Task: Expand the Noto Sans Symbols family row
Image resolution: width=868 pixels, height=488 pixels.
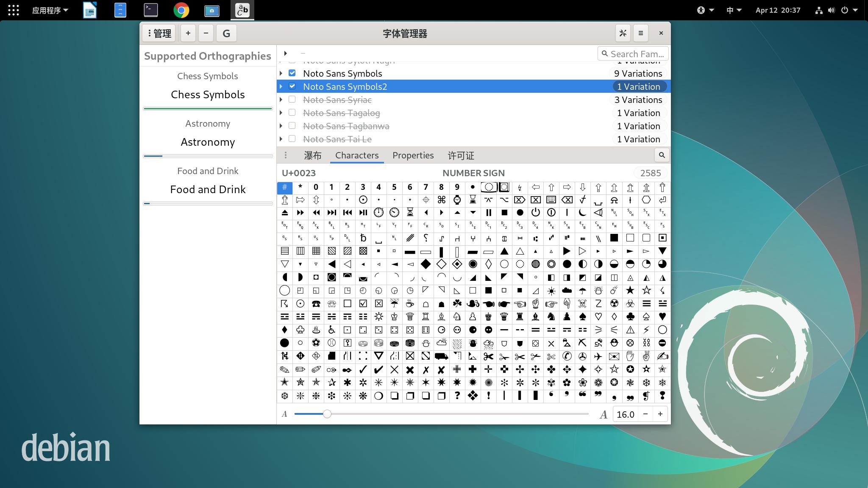Action: pos(281,73)
